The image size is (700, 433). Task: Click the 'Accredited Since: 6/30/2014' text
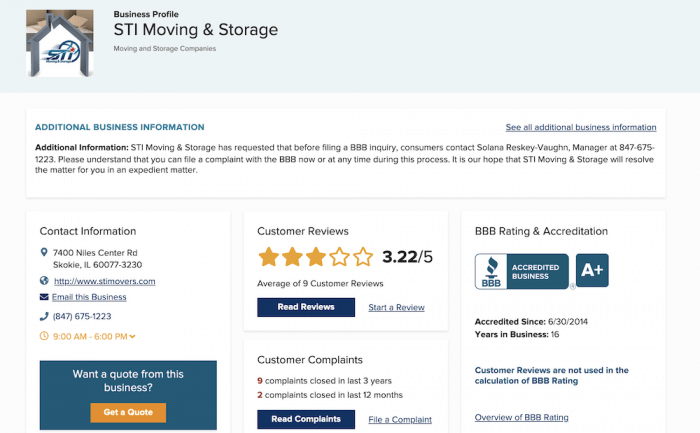(x=531, y=321)
